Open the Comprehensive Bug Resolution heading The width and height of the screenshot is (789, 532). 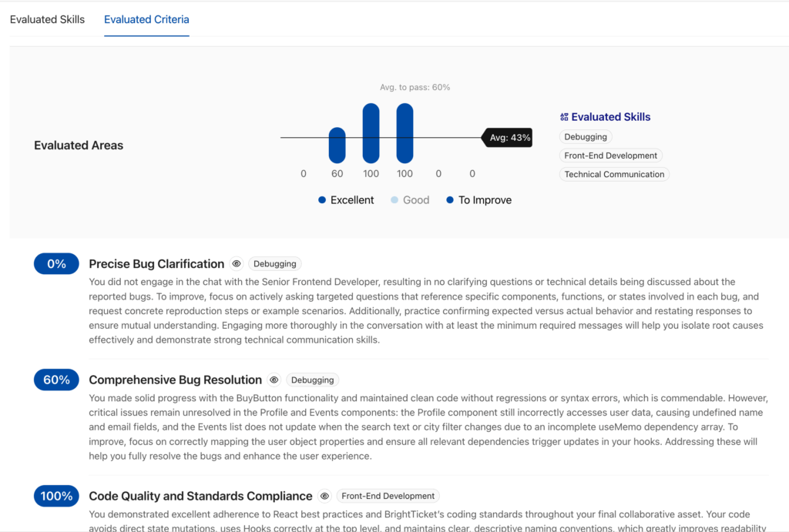coord(175,380)
